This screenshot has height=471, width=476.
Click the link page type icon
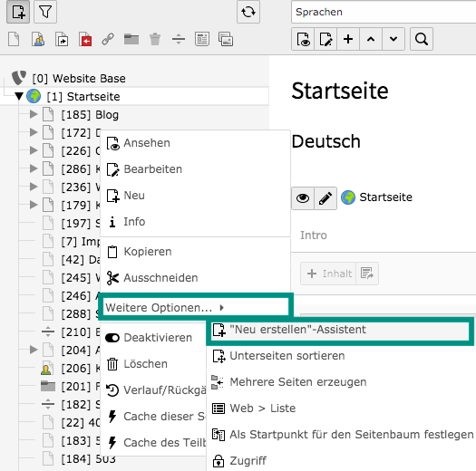pos(108,40)
